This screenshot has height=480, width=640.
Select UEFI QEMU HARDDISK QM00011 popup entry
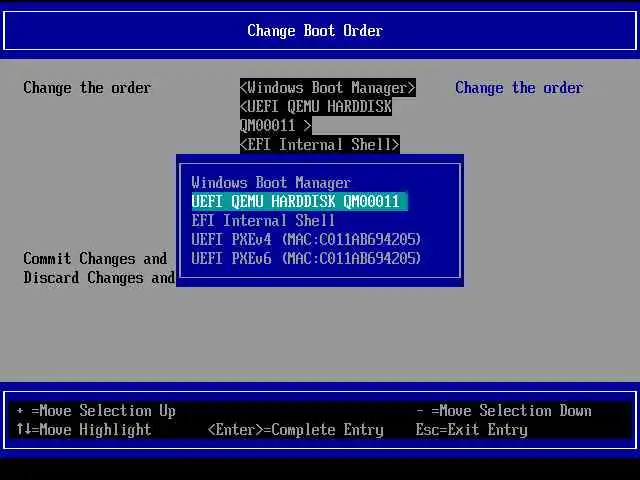(299, 201)
